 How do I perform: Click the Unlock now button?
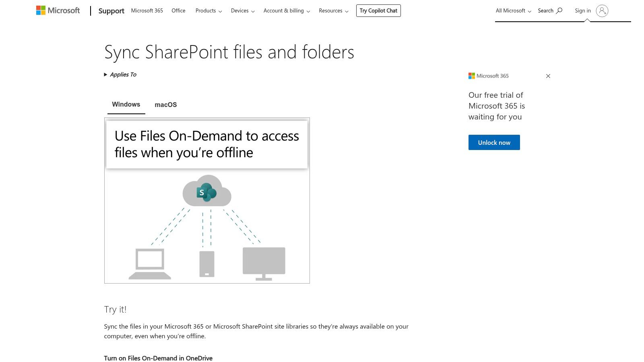(494, 142)
